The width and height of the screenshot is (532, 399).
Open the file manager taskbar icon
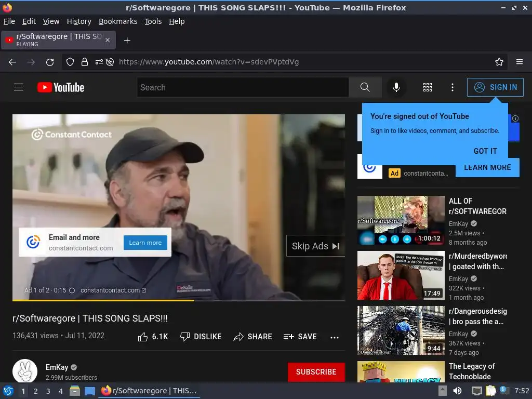(75, 391)
